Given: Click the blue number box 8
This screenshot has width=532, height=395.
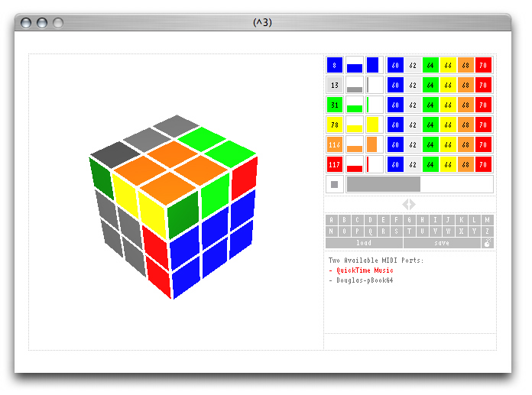Looking at the screenshot, I should tap(335, 65).
